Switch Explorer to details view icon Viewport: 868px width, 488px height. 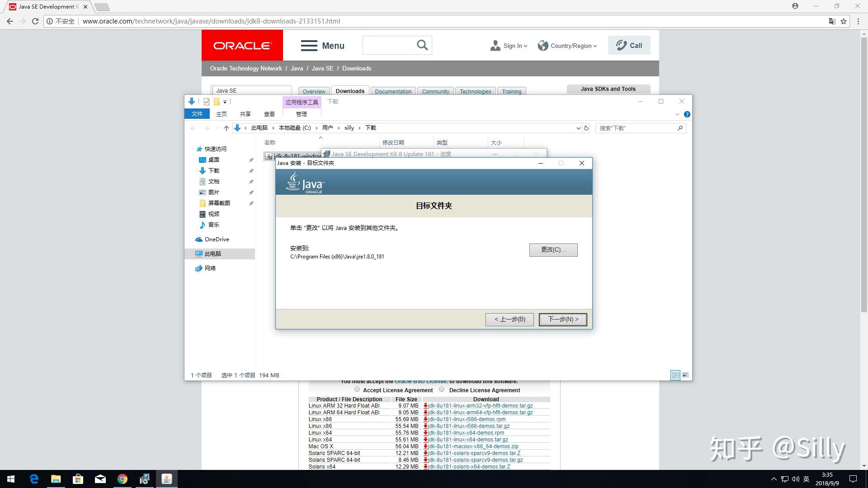(675, 375)
